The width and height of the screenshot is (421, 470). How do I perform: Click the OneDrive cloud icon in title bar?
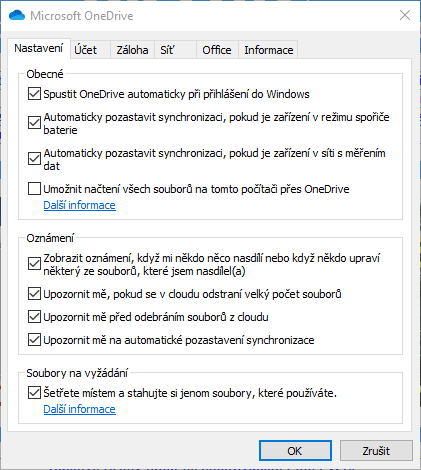coord(17,15)
